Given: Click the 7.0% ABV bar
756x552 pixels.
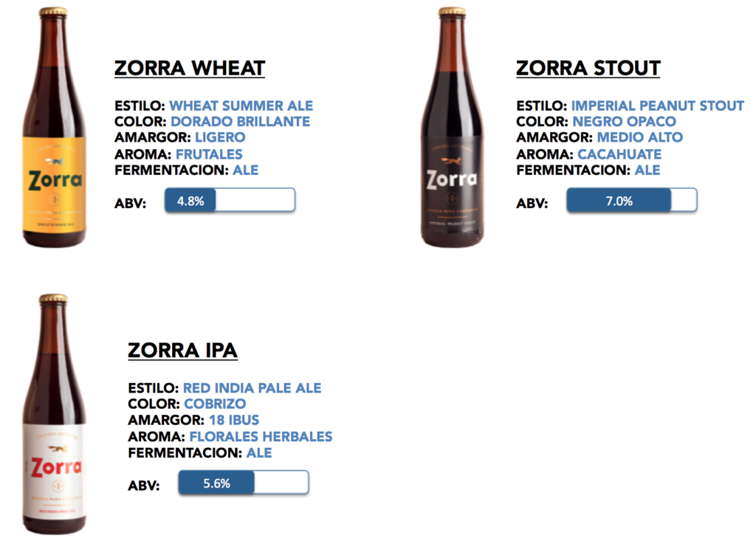Looking at the screenshot, I should [632, 200].
